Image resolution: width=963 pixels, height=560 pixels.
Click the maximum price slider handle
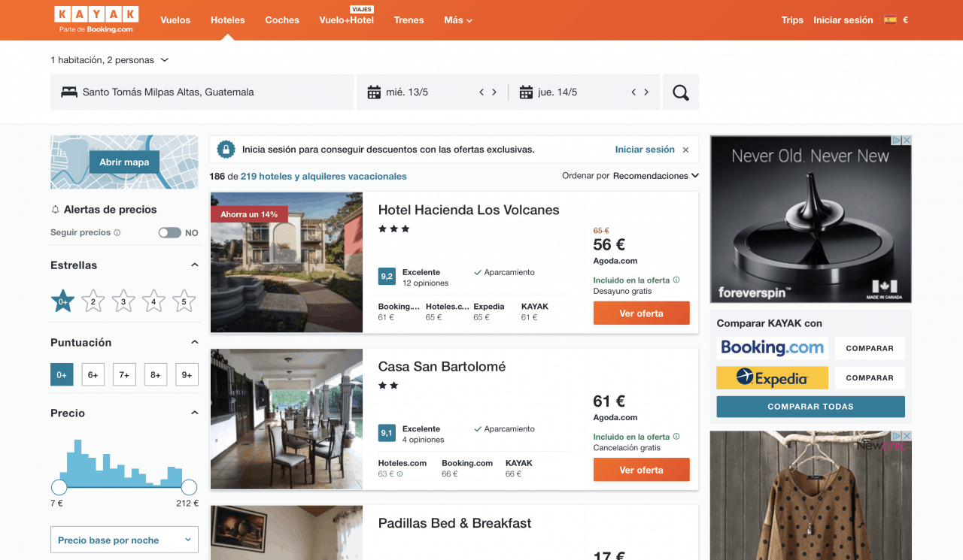189,487
